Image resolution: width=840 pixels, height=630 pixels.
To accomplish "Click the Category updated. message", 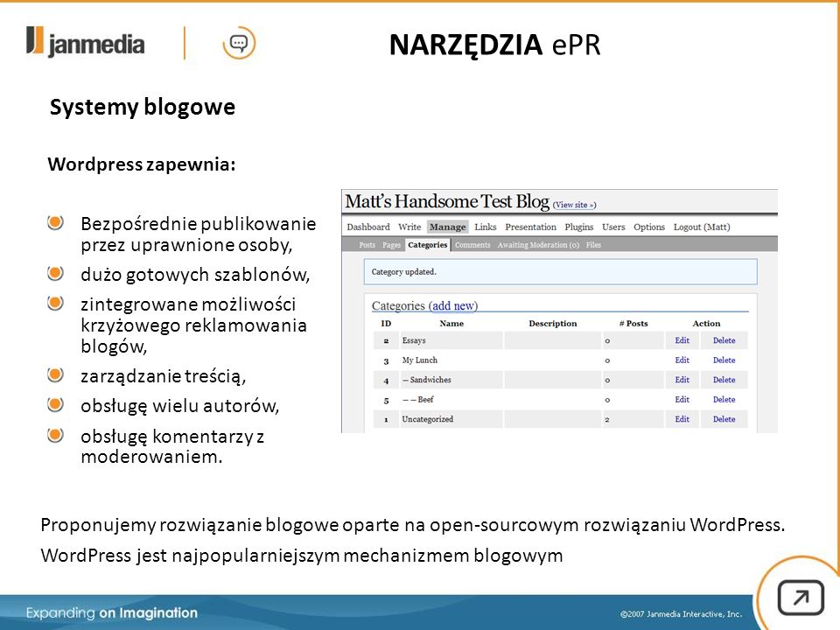I will point(560,271).
